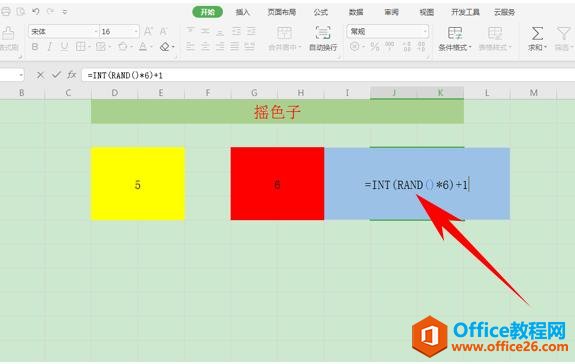Click the filter funnel button
Image resolution: width=575 pixels, height=364 pixels.
pos(563,38)
